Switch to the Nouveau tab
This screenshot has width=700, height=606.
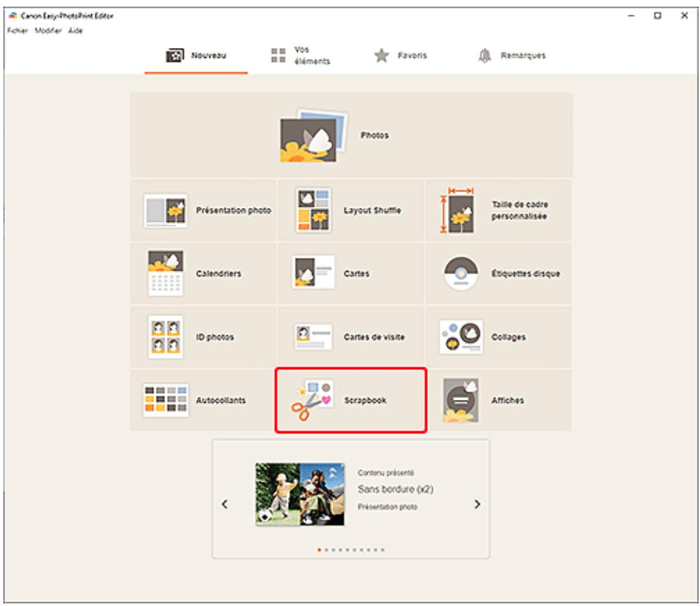(197, 56)
